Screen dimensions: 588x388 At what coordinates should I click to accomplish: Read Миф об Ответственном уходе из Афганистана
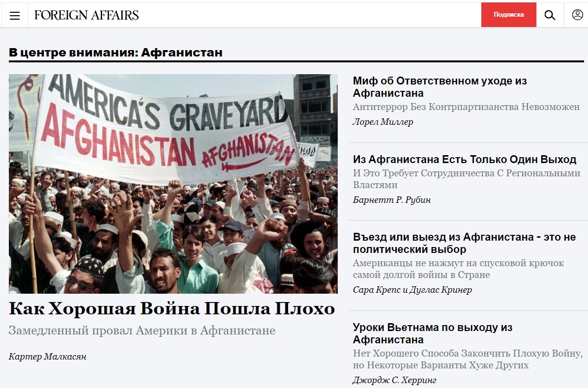[x=440, y=87]
